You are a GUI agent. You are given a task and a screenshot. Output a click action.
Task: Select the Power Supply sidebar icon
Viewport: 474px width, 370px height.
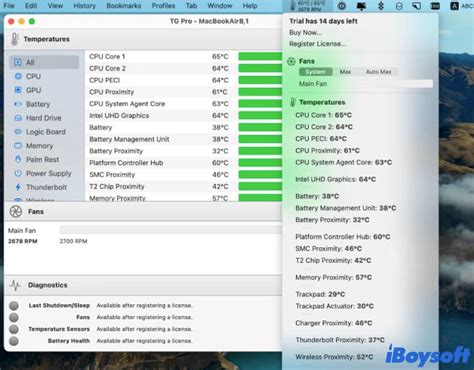[18, 173]
